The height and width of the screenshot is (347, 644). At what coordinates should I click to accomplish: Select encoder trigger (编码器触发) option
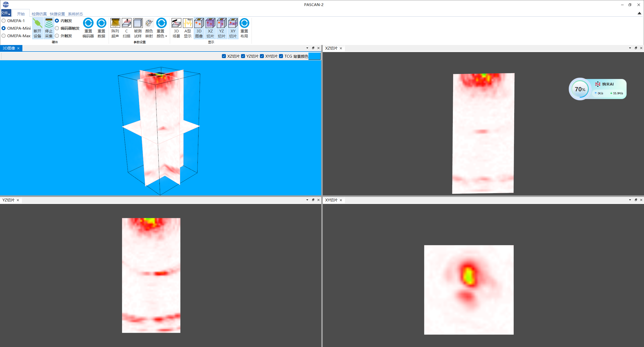pyautogui.click(x=57, y=28)
